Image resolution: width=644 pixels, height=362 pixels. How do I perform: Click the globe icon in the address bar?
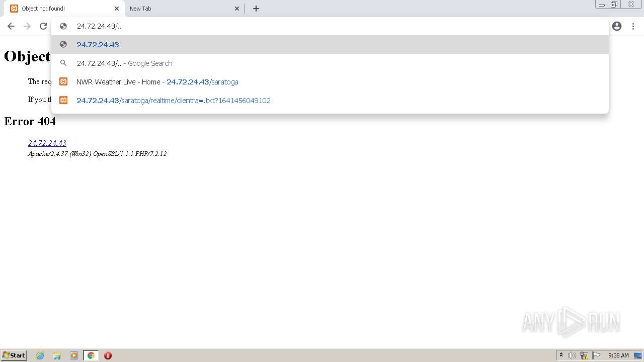coord(63,26)
